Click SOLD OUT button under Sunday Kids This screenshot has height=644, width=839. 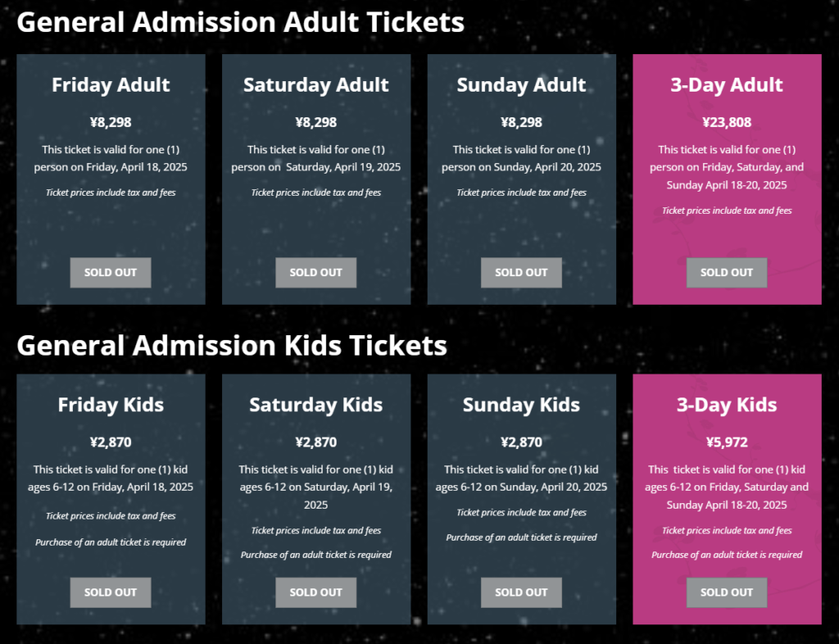coord(522,592)
